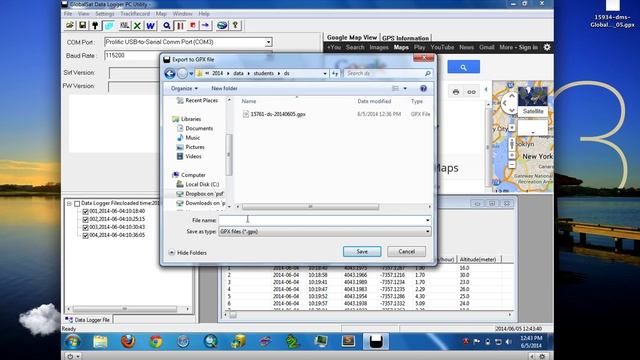Switch to GPS Information tab

pos(405,38)
